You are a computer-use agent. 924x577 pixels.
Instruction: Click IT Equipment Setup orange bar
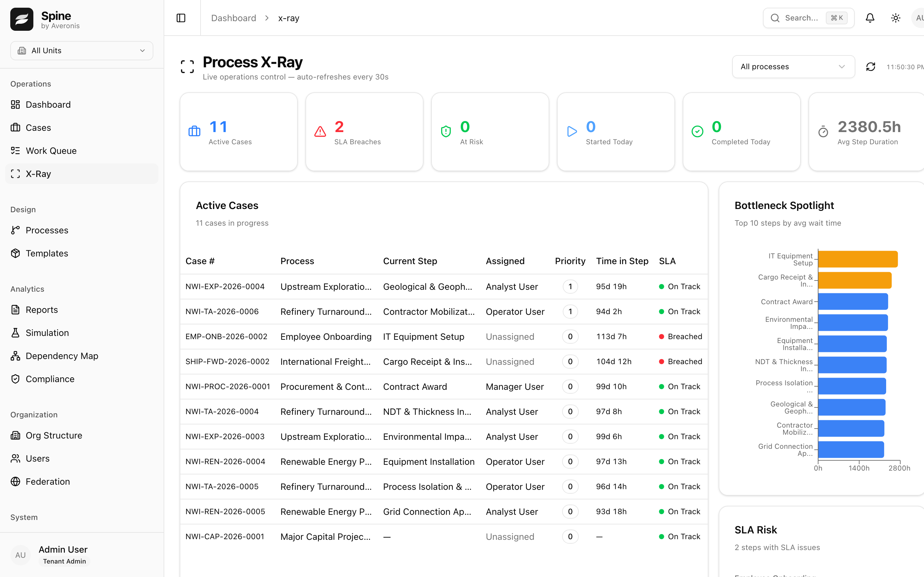point(858,260)
